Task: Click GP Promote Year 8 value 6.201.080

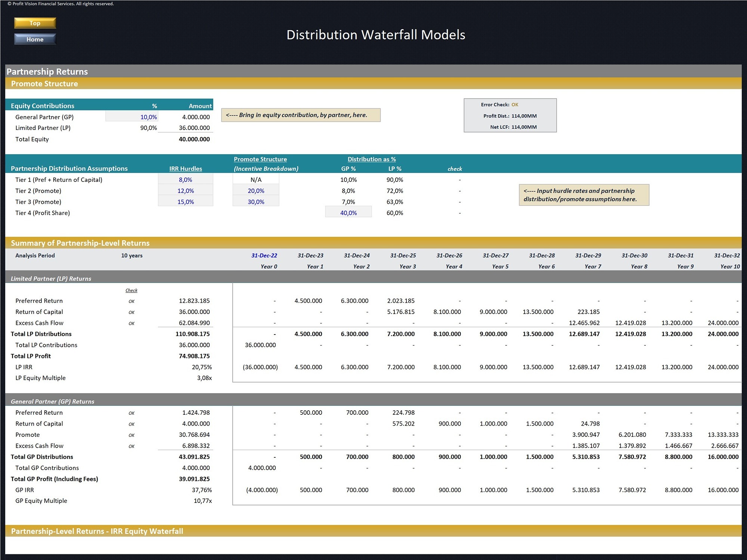Action: 632,435
